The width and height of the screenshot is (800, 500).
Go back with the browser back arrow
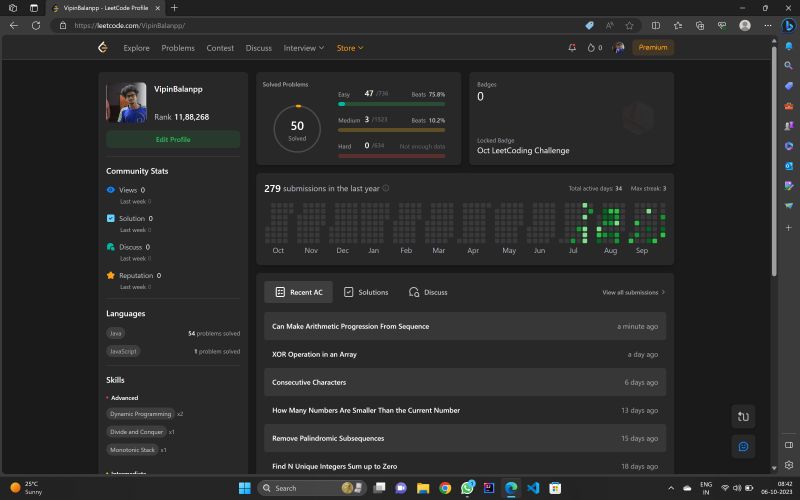[x=14, y=25]
